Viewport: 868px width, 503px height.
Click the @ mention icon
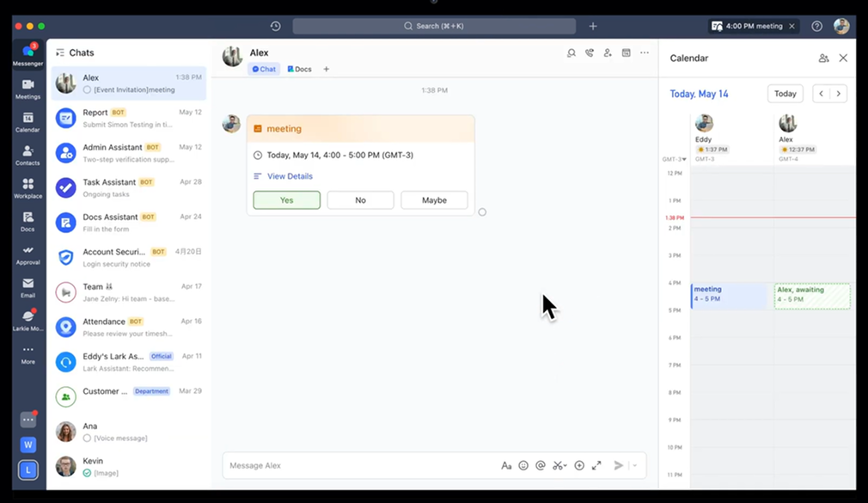[x=541, y=465]
